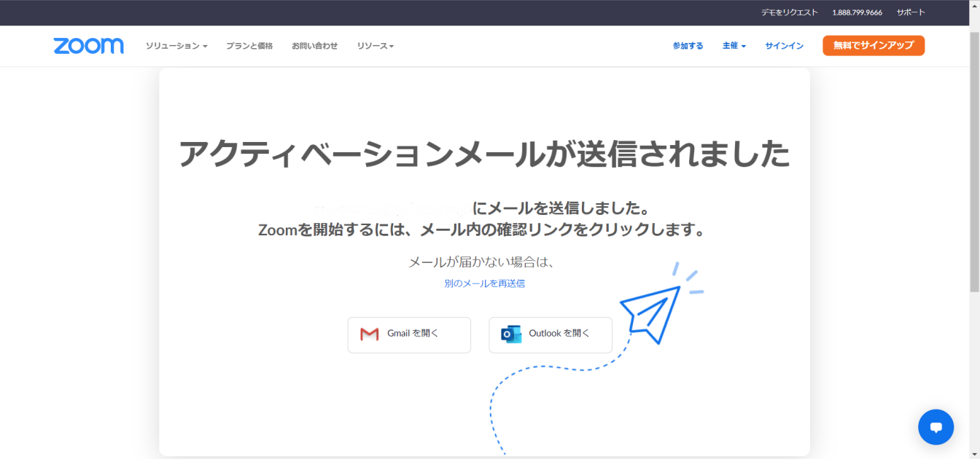
Task: Open the サポート link
Action: click(x=910, y=12)
